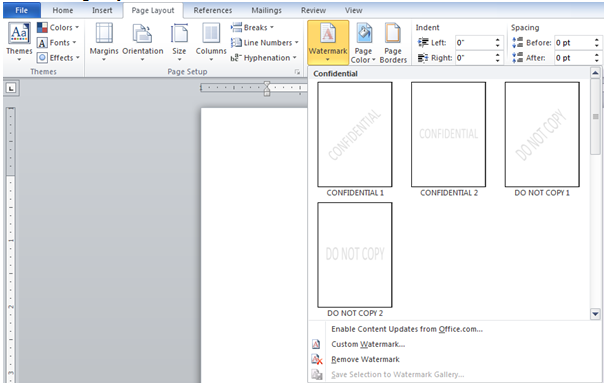
Task: Click the Indent Left icon
Action: 423,42
